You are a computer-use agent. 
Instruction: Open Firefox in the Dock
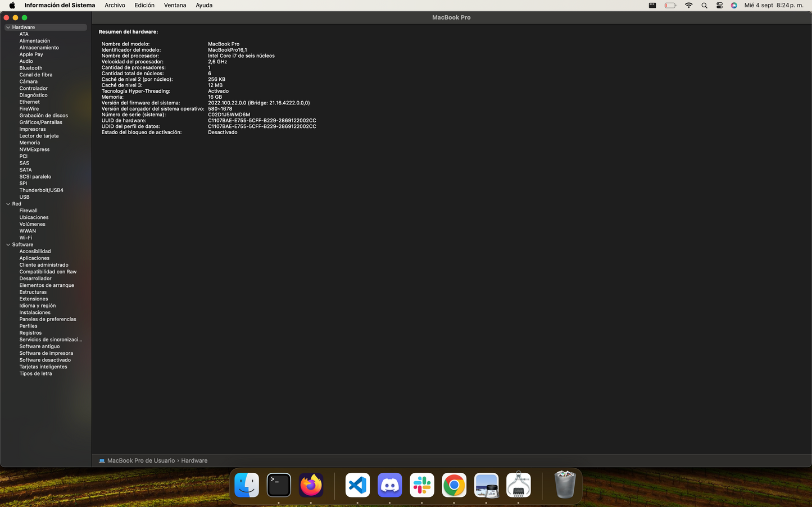coord(311,485)
